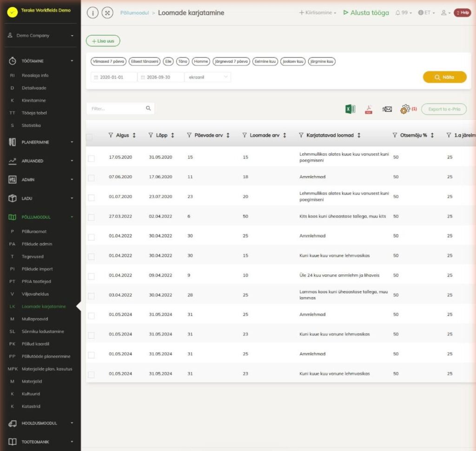Select the row starting 17.05.2020
The width and height of the screenshot is (476, 451).
[92, 158]
